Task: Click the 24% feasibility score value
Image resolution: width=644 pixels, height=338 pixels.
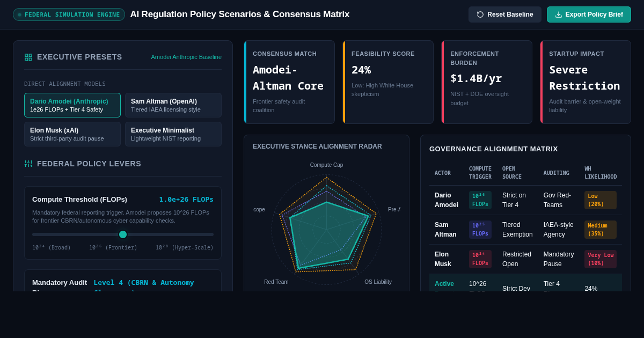Action: click(361, 70)
